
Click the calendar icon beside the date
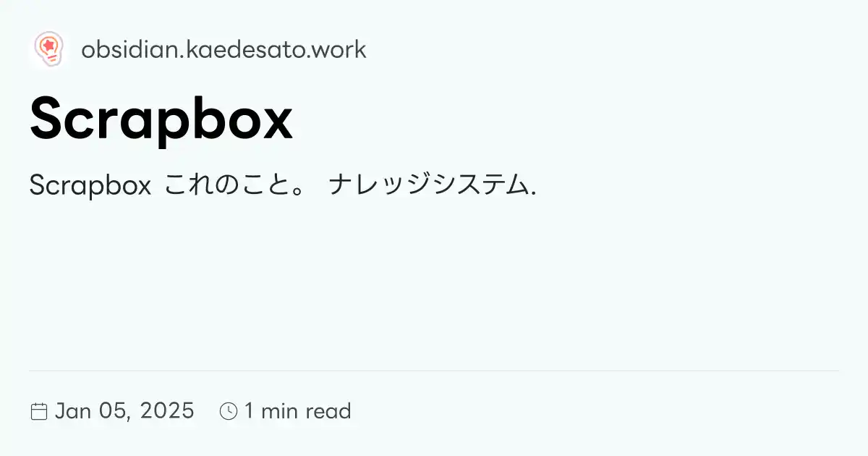pyautogui.click(x=38, y=412)
